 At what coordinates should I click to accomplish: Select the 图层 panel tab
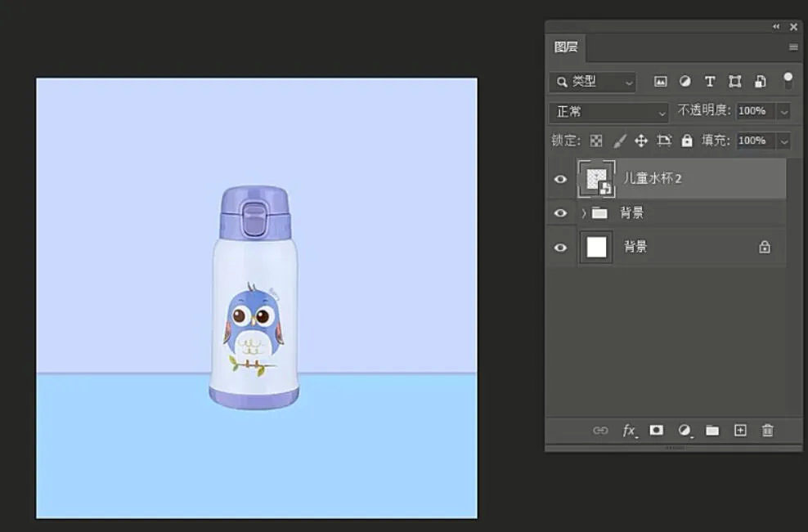tap(566, 47)
